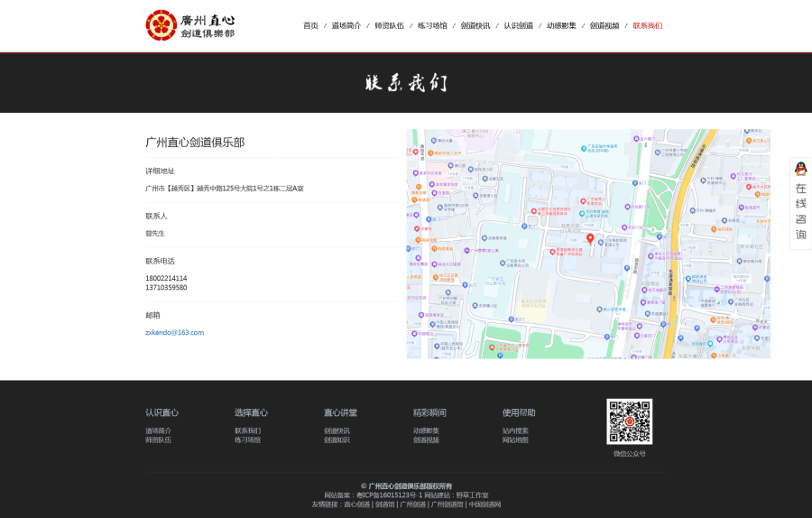Click the 粤ICP备16015123号-1 filing link
The image size is (812, 518).
click(390, 495)
